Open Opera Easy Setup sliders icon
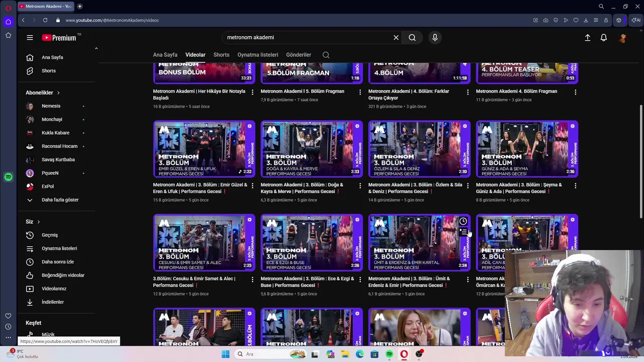This screenshot has height=362, width=644. [596, 20]
